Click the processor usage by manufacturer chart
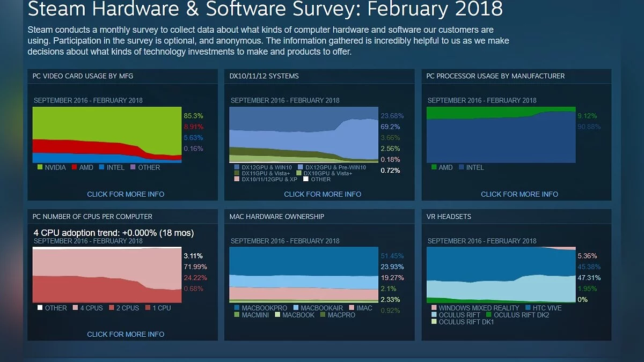Viewport: 644px width, 362px height. click(x=501, y=135)
